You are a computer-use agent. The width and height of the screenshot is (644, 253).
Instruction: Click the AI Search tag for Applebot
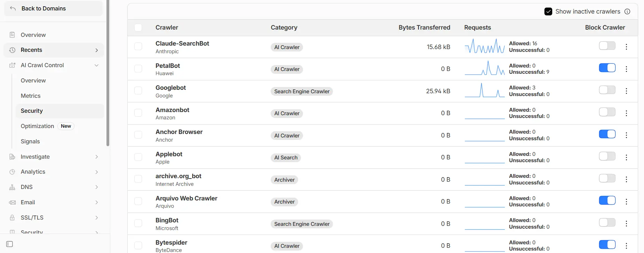286,158
